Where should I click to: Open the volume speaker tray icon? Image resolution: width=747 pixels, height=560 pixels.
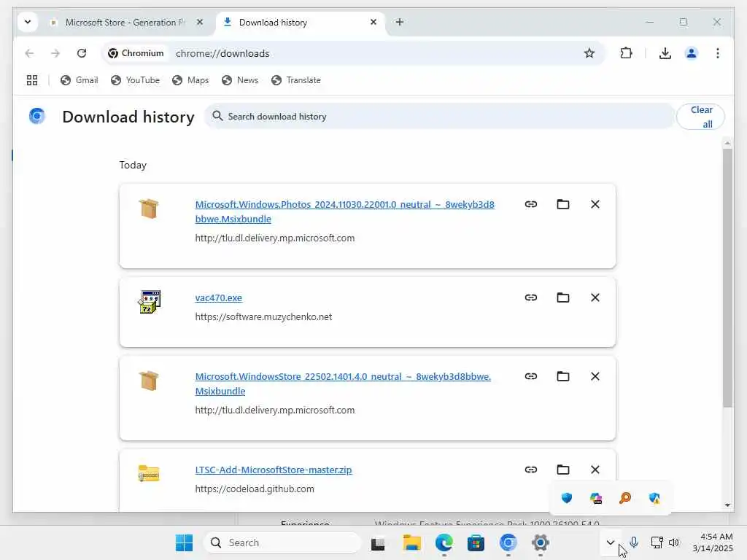[x=673, y=542]
